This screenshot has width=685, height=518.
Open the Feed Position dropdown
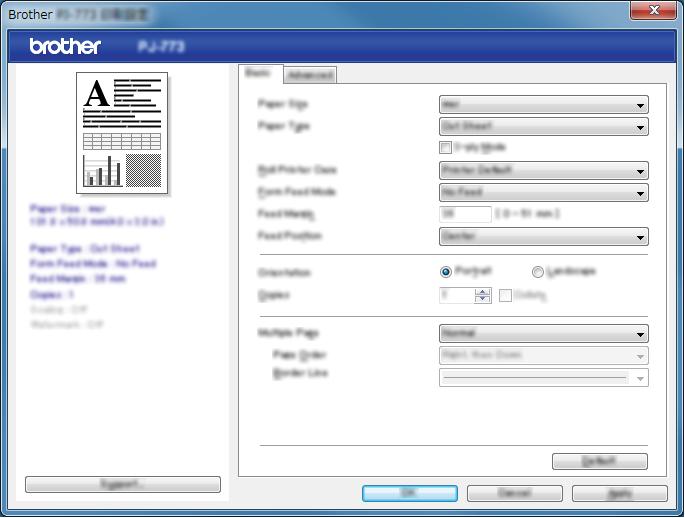click(x=543, y=236)
